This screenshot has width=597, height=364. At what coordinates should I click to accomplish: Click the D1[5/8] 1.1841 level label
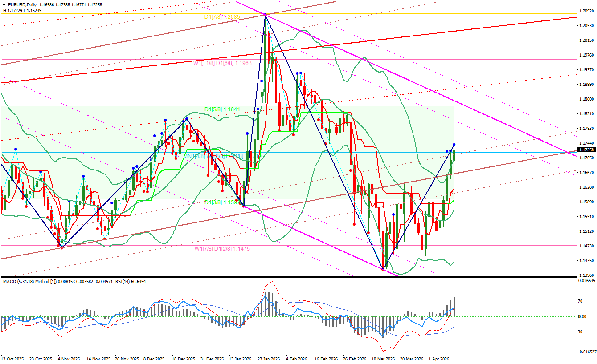pos(222,109)
